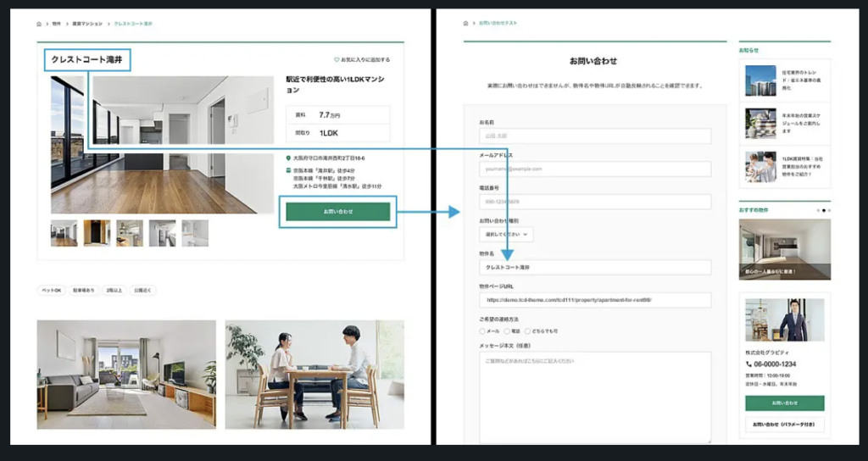
Task: Open the お問い合わせ種別 dropdown
Action: pos(506,235)
